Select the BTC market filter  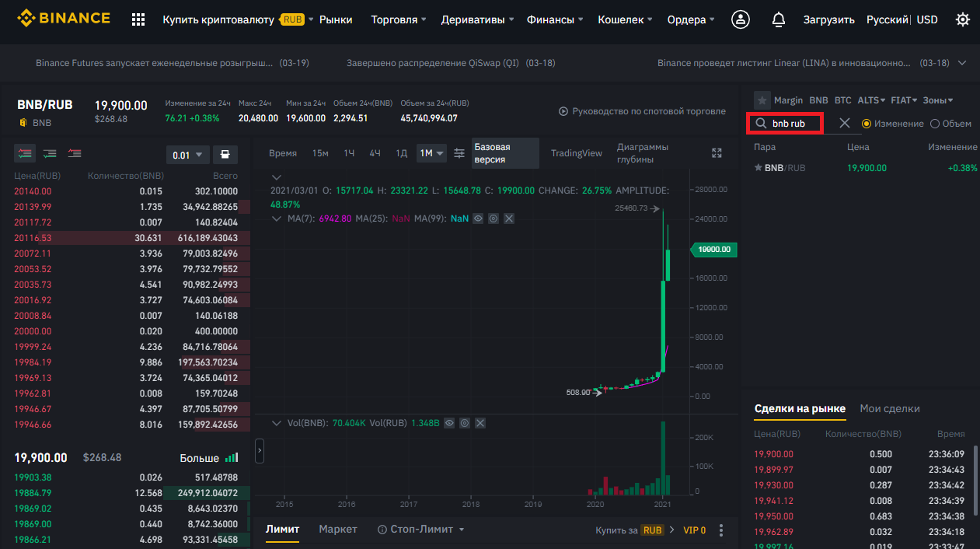coord(843,100)
